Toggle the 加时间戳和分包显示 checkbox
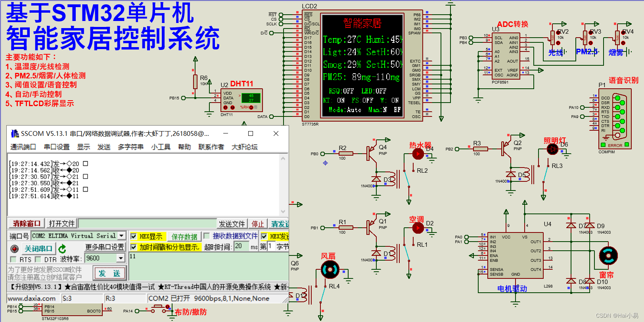The image size is (644, 322). (134, 247)
